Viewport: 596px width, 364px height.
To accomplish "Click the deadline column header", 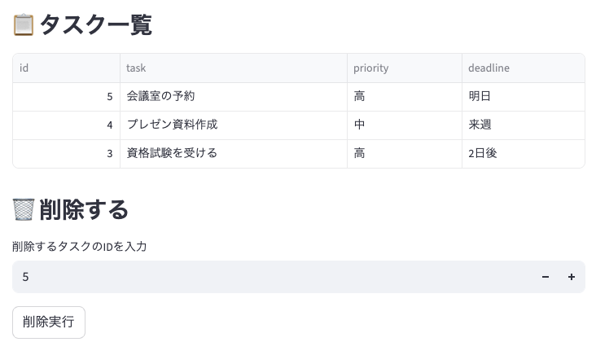I will tap(523, 68).
